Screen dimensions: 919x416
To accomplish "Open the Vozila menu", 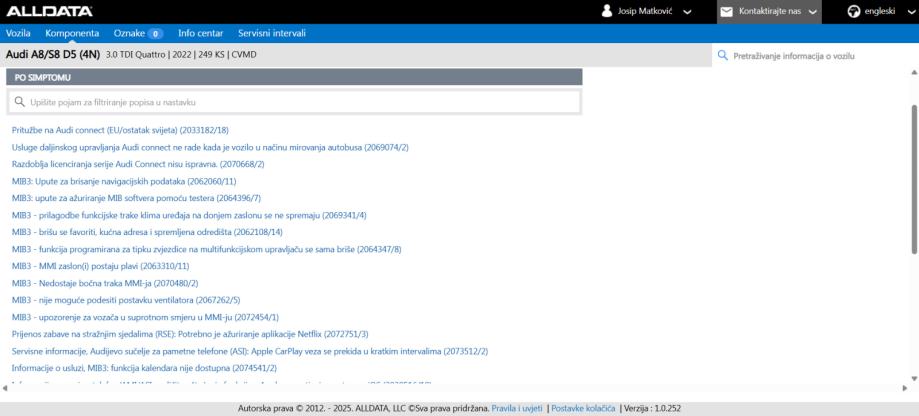I will tap(18, 33).
